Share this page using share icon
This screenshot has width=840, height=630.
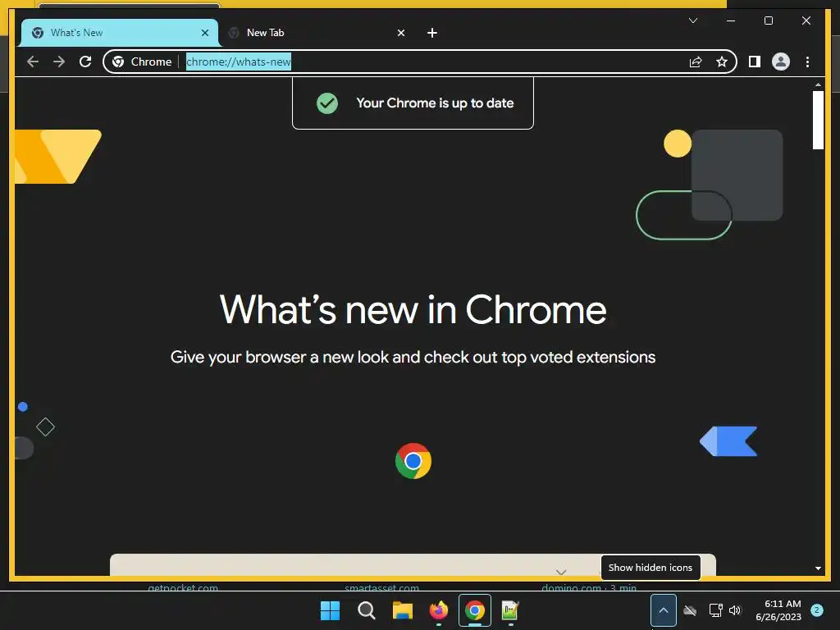point(696,62)
